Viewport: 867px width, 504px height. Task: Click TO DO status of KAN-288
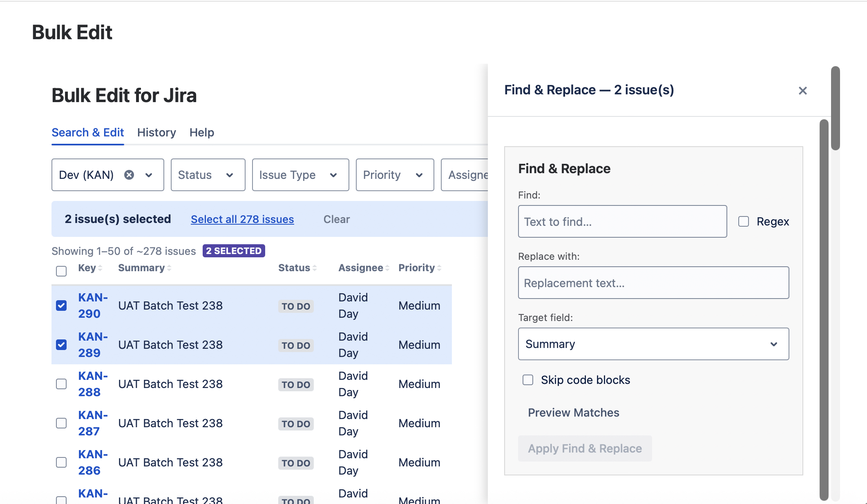(296, 385)
